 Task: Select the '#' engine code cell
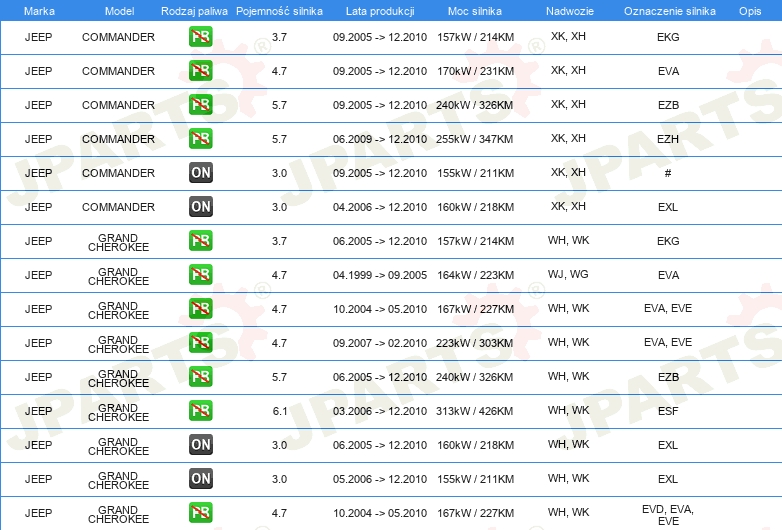click(668, 173)
